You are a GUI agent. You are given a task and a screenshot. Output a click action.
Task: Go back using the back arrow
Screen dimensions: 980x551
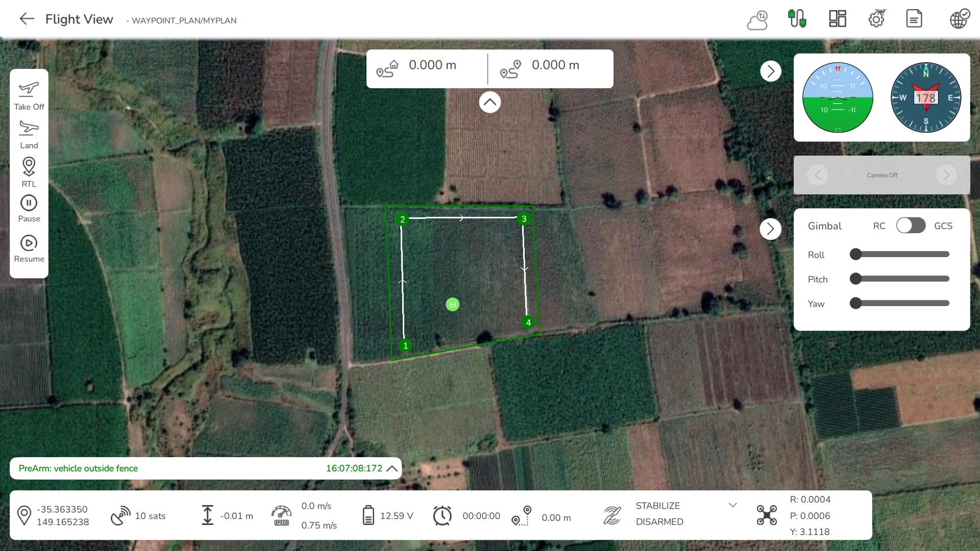click(x=26, y=18)
